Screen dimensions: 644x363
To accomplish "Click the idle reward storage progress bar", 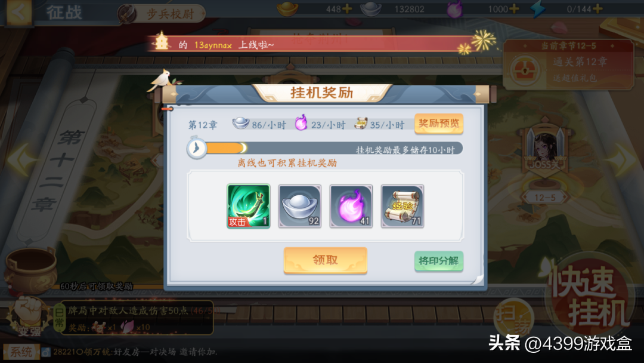I will 325,149.
